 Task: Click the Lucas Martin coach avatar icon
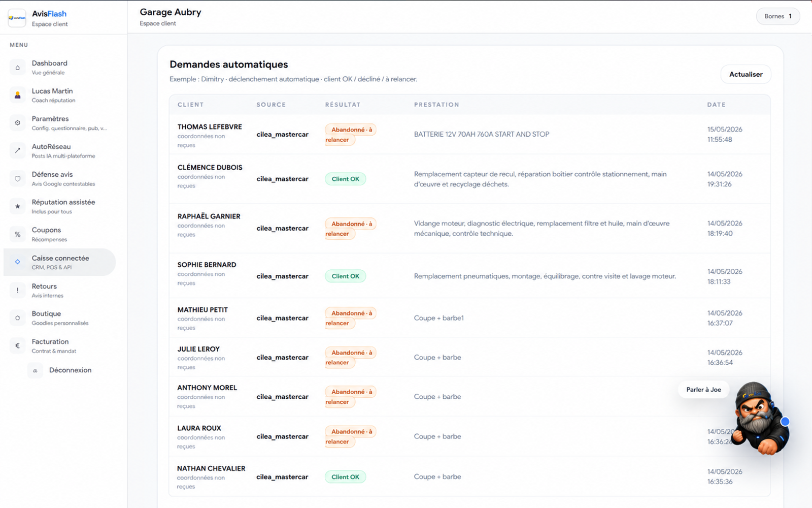(x=18, y=95)
